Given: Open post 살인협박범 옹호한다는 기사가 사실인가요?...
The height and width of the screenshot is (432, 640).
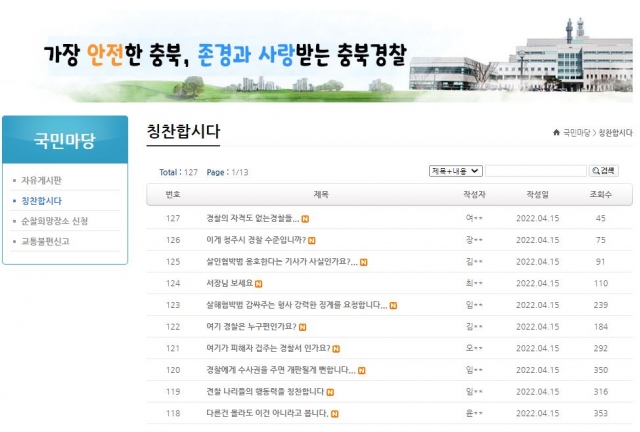Looking at the screenshot, I should pyautogui.click(x=282, y=262).
